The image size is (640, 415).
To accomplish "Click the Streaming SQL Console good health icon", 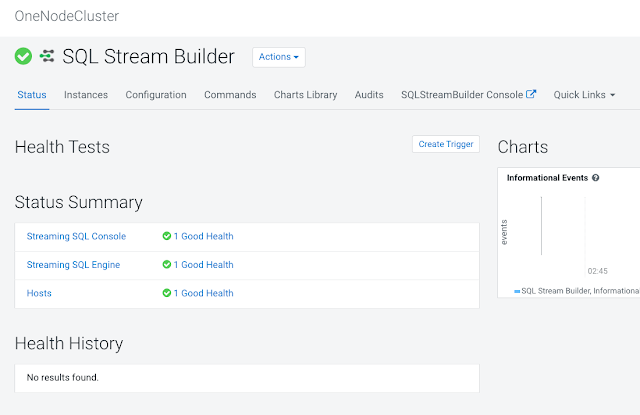I will click(167, 236).
